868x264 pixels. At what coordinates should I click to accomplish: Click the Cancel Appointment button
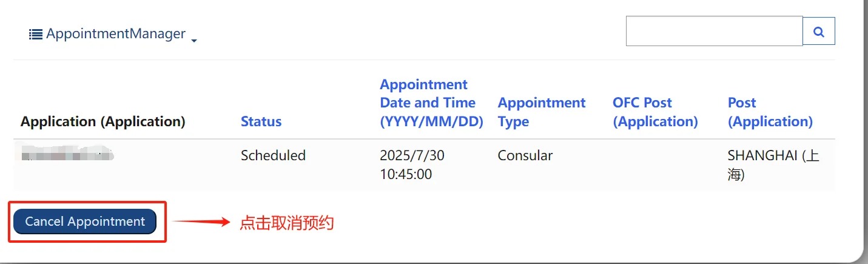(x=85, y=222)
